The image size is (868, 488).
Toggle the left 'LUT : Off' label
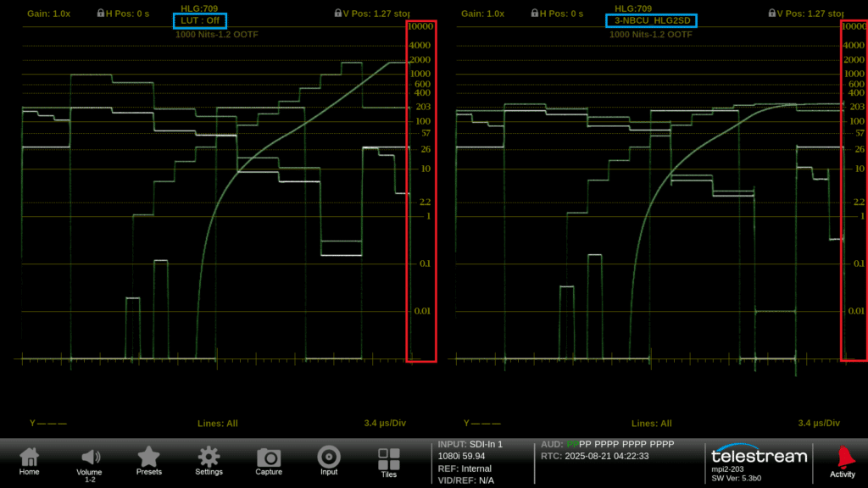[200, 20]
